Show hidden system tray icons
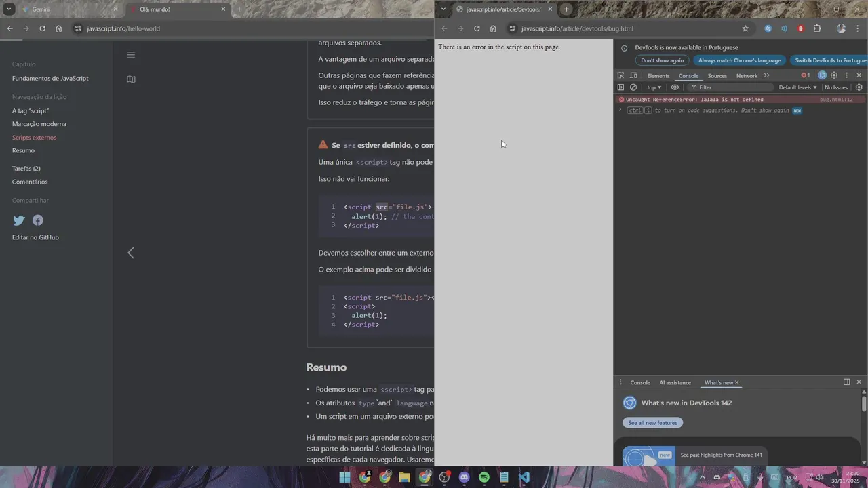Image resolution: width=868 pixels, height=488 pixels. [702, 477]
